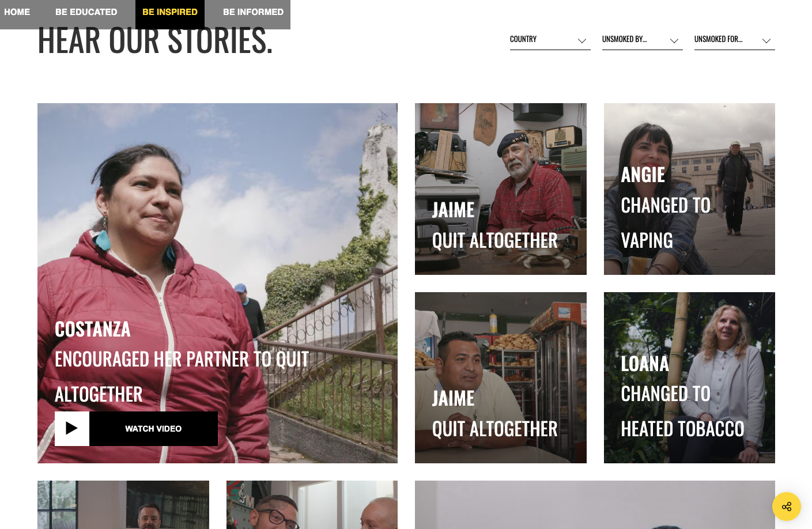The height and width of the screenshot is (529, 812).
Task: Select the story thumbnail of man with glasses
Action: pos(312,505)
